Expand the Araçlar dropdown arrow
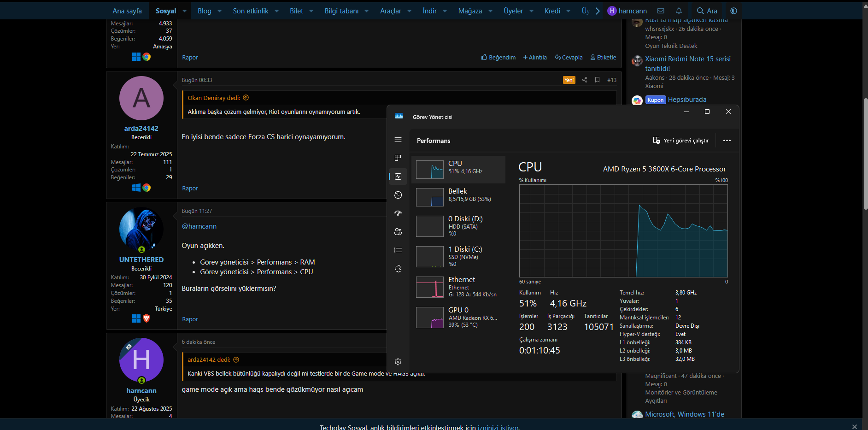 pos(409,11)
